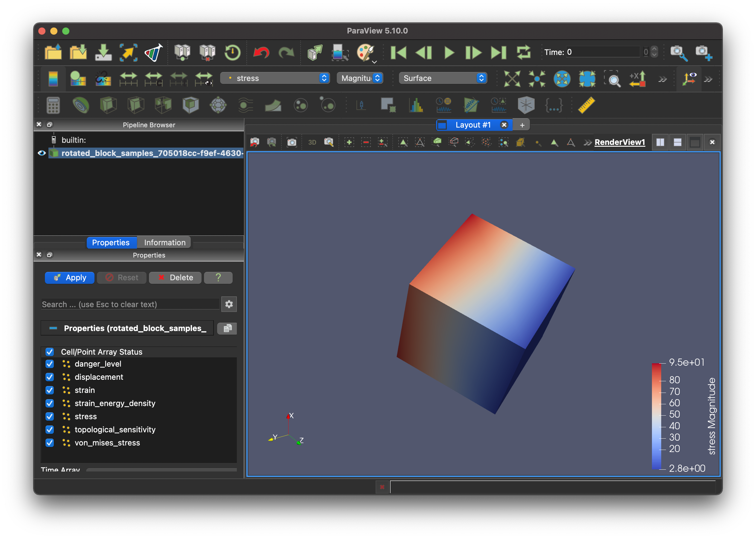This screenshot has width=756, height=539.
Task: Click the Undo red arrow icon
Action: coord(261,53)
